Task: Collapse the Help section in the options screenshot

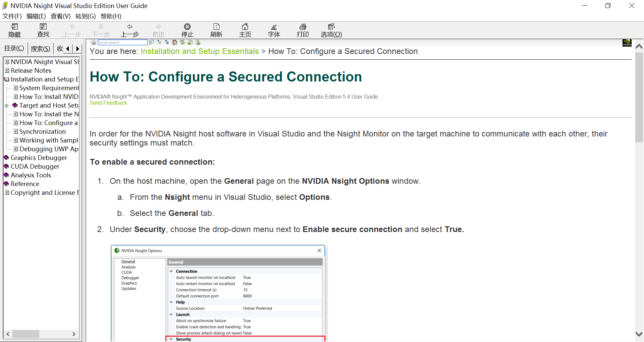Action: pos(171,302)
